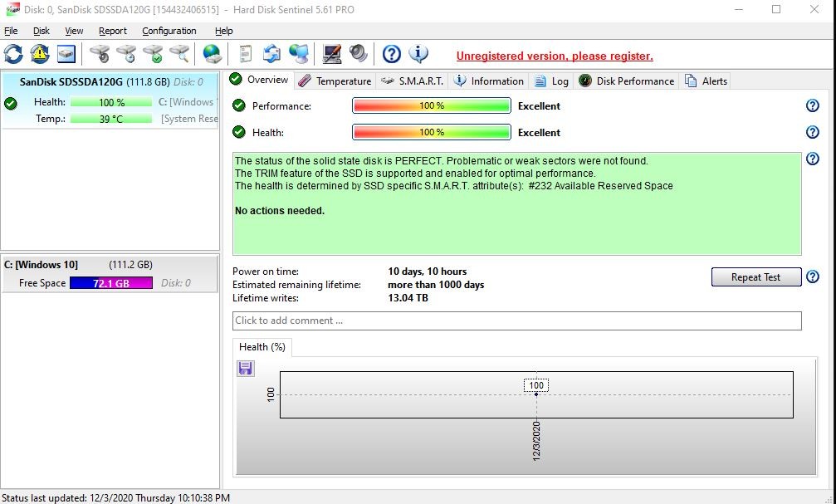The height and width of the screenshot is (504, 836).
Task: Click globe over disk toolbar icon
Action: 213,54
